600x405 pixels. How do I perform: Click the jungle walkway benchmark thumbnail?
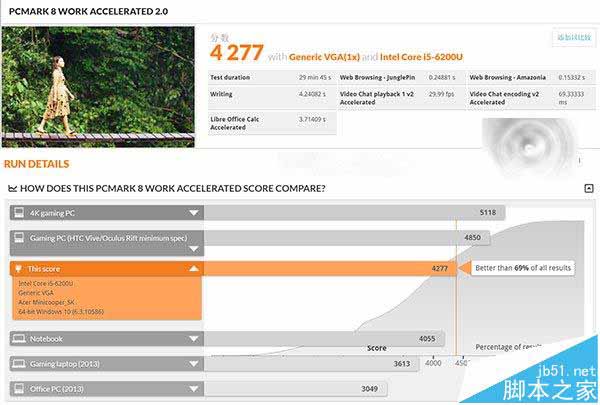(x=98, y=87)
